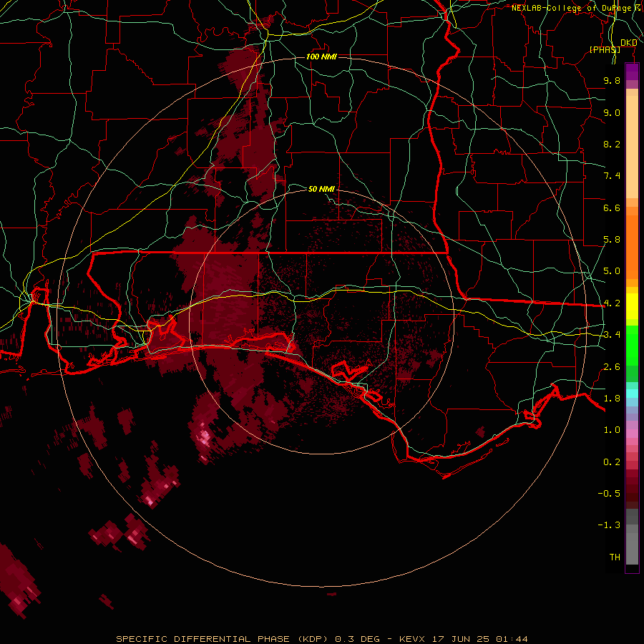Click the -0.5 value on the color scale
This screenshot has width=644, height=644.
tap(609, 494)
